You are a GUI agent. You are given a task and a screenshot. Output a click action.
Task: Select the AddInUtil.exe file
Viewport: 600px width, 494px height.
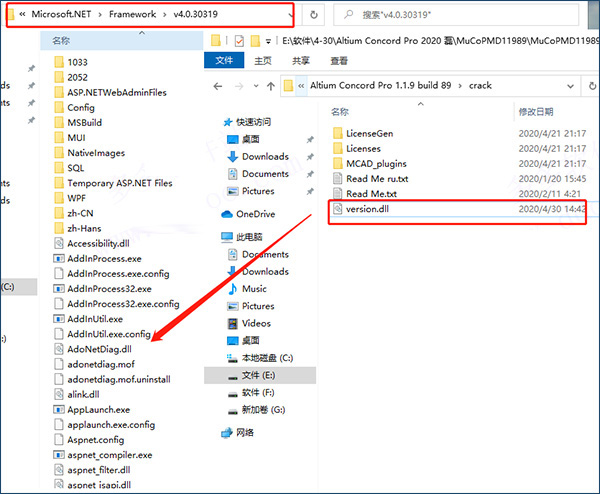pyautogui.click(x=88, y=319)
